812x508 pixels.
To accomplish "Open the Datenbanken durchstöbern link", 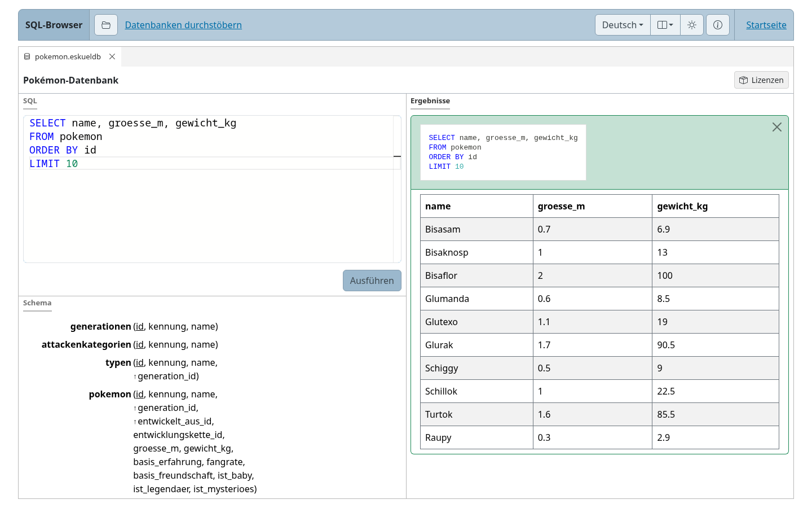I will pyautogui.click(x=183, y=25).
